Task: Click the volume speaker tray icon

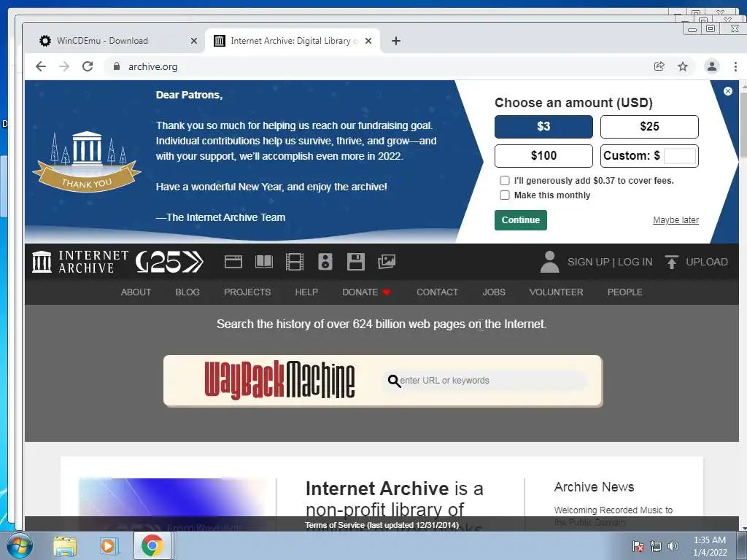Action: pos(673,546)
